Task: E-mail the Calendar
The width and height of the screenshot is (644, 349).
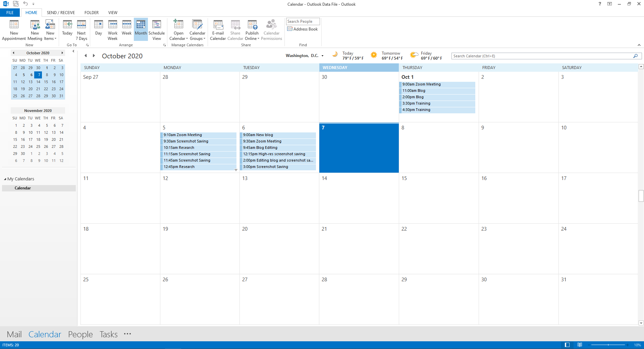Action: (218, 29)
